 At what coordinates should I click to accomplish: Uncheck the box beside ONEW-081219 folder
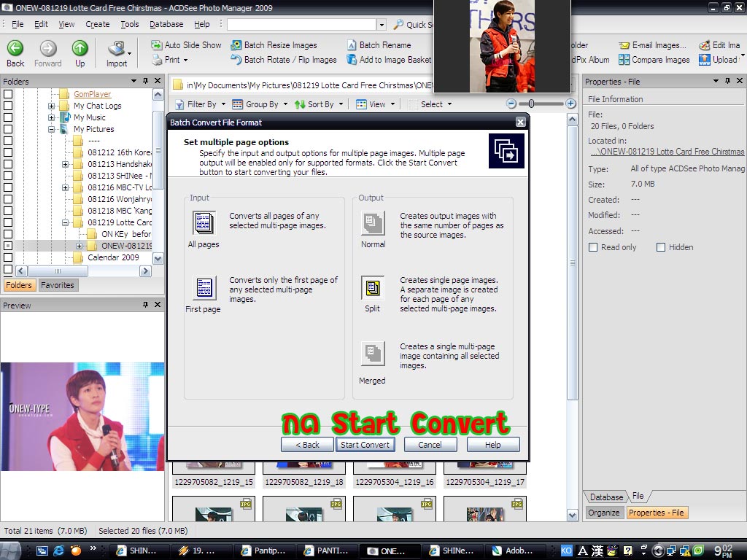coord(8,246)
